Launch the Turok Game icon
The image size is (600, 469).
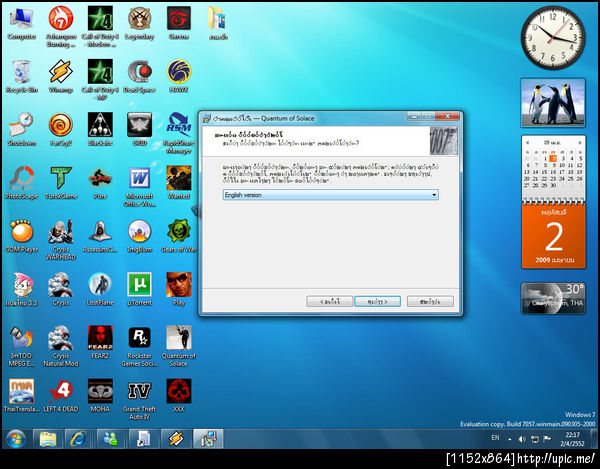[x=61, y=183]
